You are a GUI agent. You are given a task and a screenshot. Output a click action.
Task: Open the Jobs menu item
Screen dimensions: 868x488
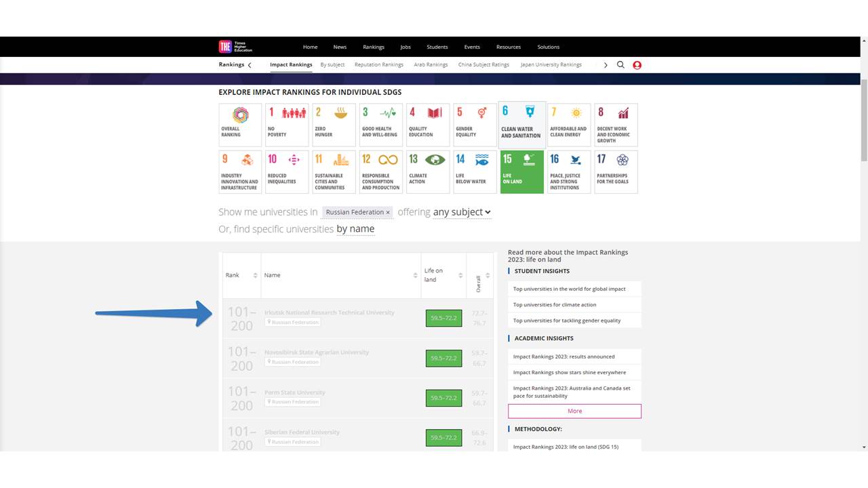coord(406,47)
